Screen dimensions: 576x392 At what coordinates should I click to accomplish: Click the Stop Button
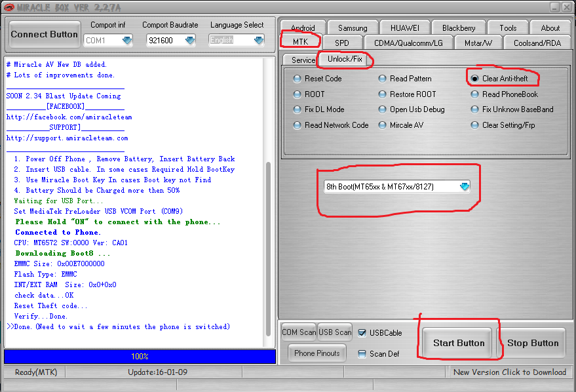pos(533,343)
